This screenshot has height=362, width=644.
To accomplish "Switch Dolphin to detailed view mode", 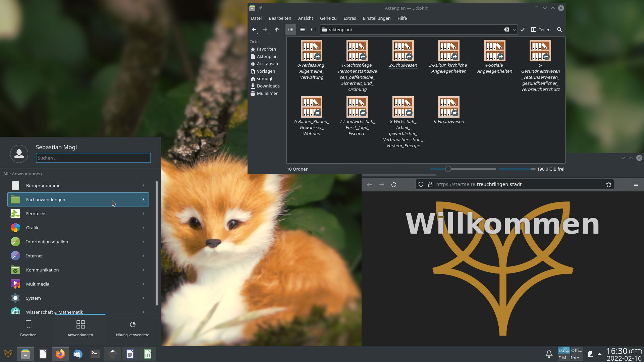I will (313, 29).
